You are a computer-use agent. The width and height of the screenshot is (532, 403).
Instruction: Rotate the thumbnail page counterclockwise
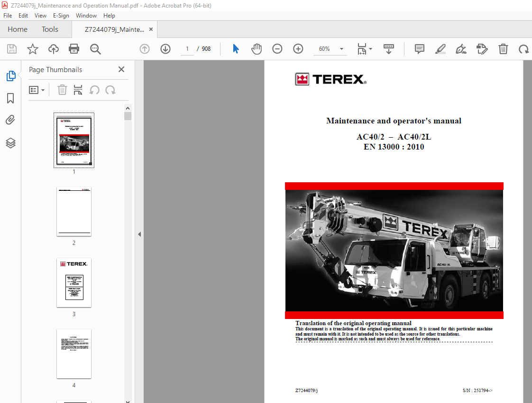(94, 90)
